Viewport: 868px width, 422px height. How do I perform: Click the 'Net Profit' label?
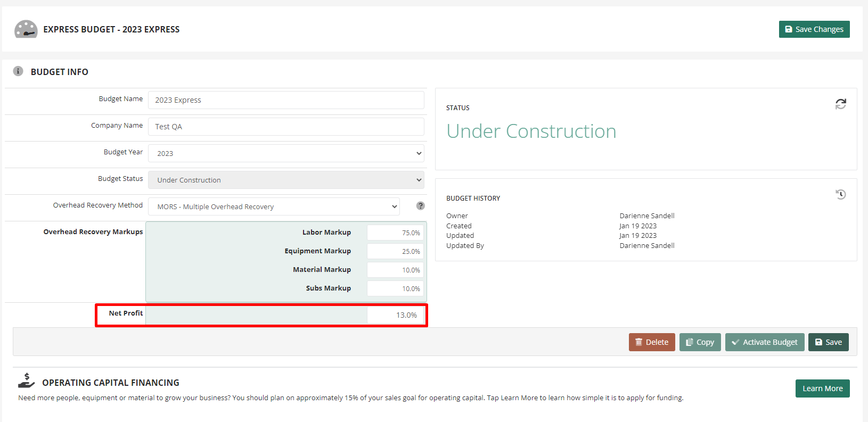click(126, 313)
